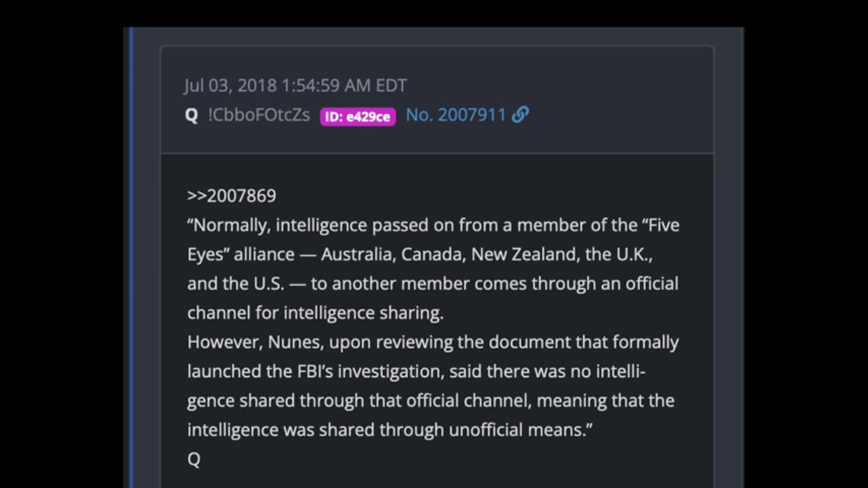Click "intelligence sharing" ending the first paragraph
868x488 pixels.
pos(363,313)
